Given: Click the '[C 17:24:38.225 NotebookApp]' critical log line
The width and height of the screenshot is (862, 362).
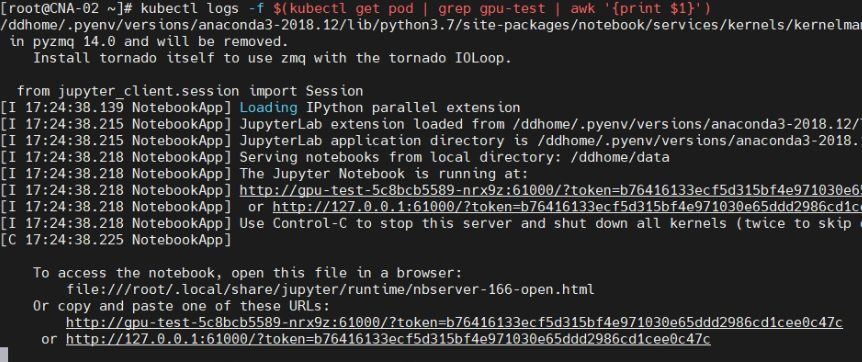Looking at the screenshot, I should tap(115, 240).
